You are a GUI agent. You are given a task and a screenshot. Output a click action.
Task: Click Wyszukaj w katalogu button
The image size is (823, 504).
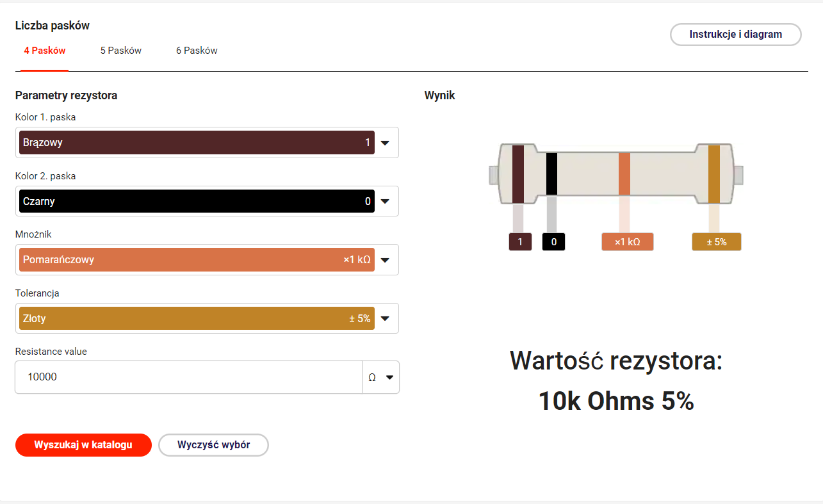coord(83,445)
